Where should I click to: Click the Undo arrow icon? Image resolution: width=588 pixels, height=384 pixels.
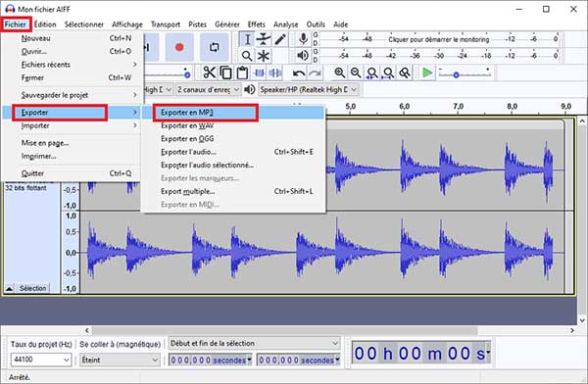(299, 72)
